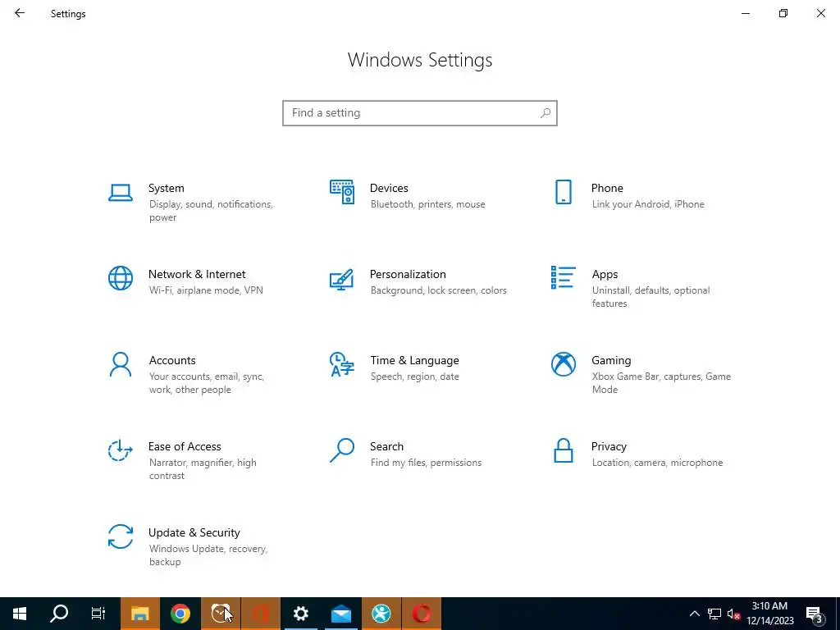840x630 pixels.
Task: Click the Ease of Access icon
Action: [120, 450]
